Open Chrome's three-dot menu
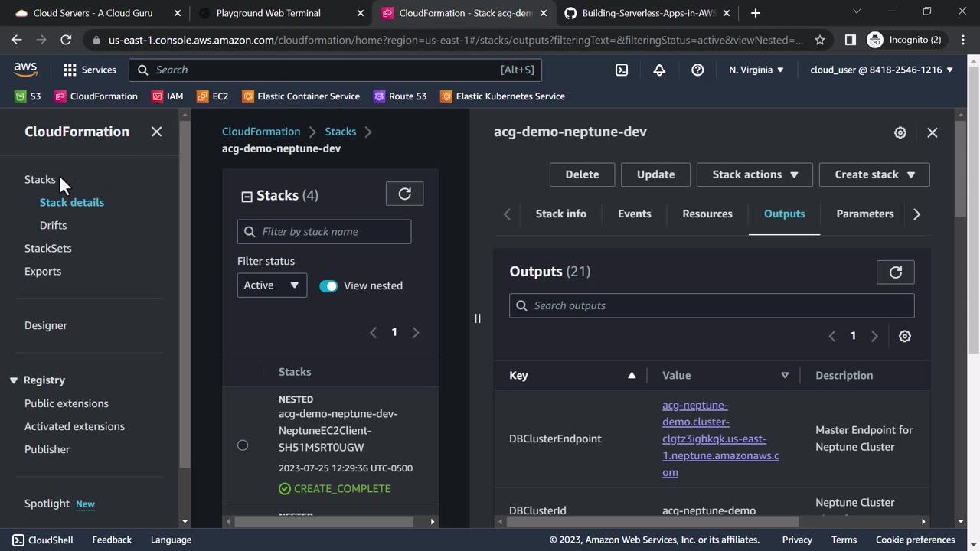The height and width of the screenshot is (551, 980). (962, 40)
